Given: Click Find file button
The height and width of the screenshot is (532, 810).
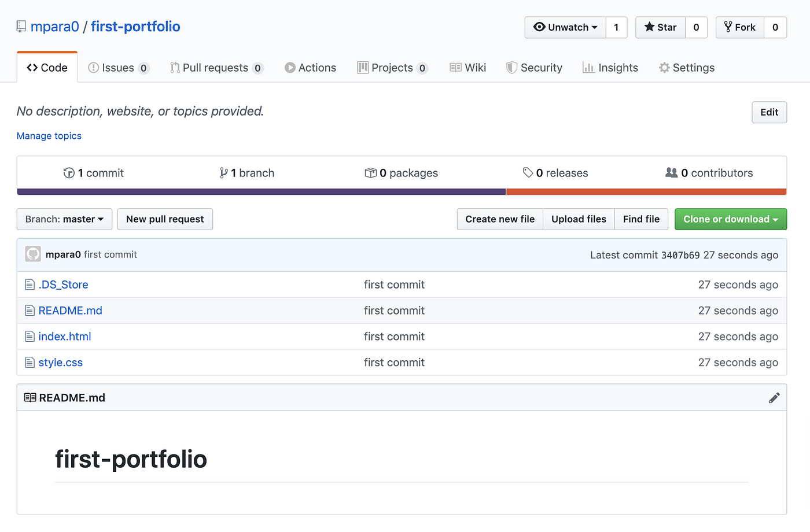Looking at the screenshot, I should (x=641, y=219).
